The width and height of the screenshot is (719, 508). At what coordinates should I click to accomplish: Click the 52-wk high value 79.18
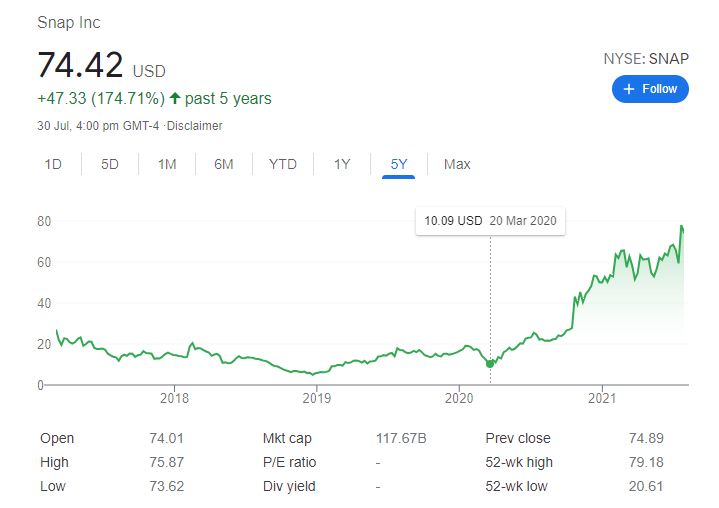point(646,462)
